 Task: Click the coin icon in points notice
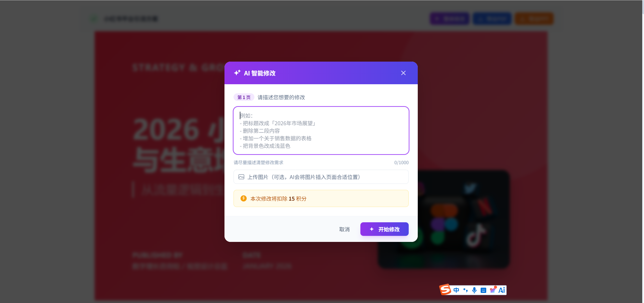click(243, 198)
